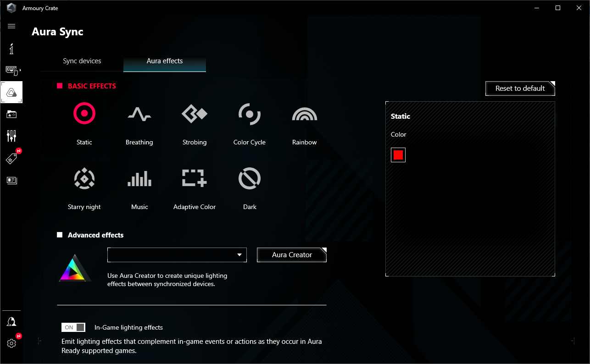
Task: Open the Home info sidebar icon
Action: pyautogui.click(x=11, y=48)
